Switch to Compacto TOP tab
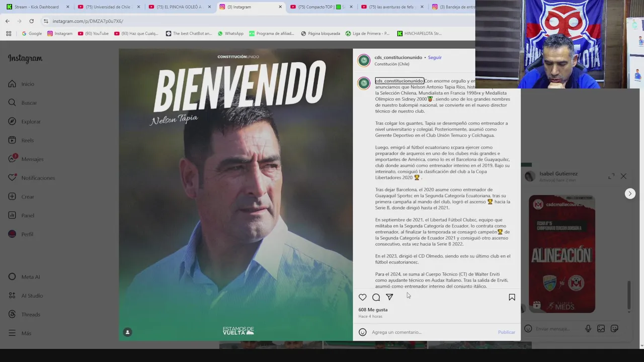Image resolution: width=644 pixels, height=362 pixels. tap(322, 7)
